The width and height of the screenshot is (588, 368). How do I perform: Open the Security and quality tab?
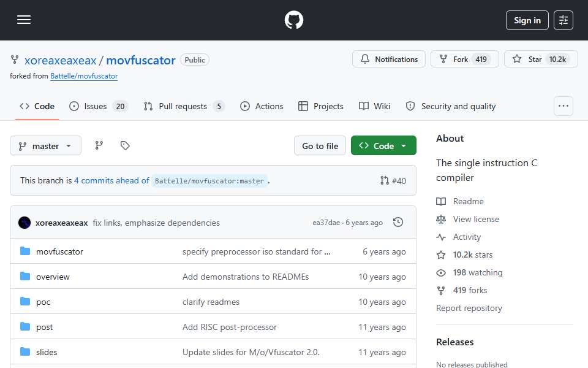[x=451, y=106]
